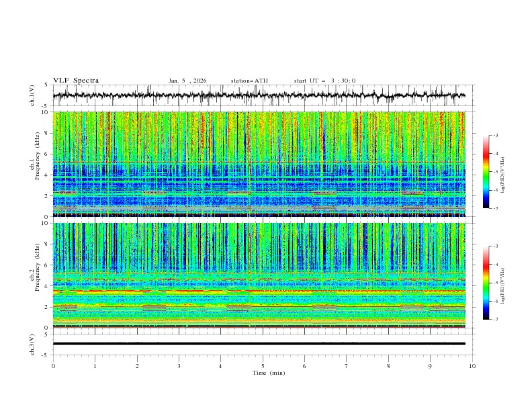The width and height of the screenshot is (532, 411).
Task: Click the ch.2 color scale '-7' label
Action: point(495,319)
